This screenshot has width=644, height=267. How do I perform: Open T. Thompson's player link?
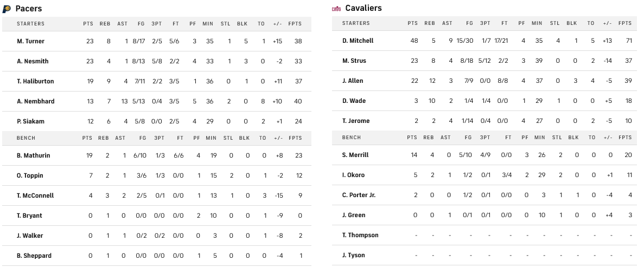point(360,235)
